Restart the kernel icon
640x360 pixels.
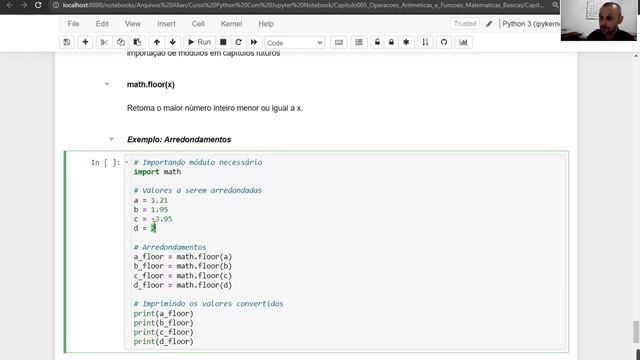pos(238,42)
